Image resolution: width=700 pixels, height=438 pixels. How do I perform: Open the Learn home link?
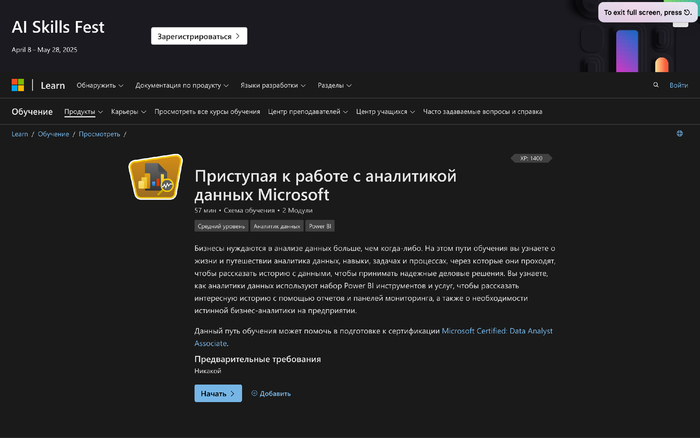pyautogui.click(x=53, y=85)
